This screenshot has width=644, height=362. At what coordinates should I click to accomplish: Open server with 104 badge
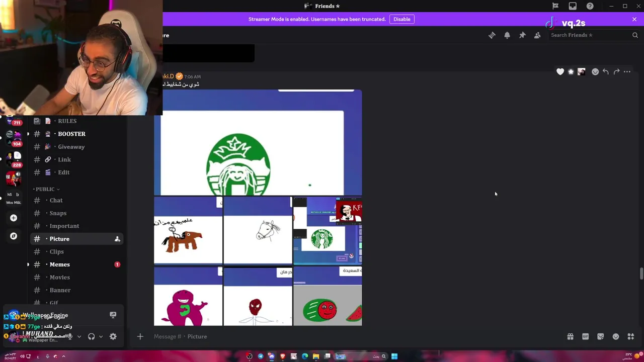coord(14,138)
